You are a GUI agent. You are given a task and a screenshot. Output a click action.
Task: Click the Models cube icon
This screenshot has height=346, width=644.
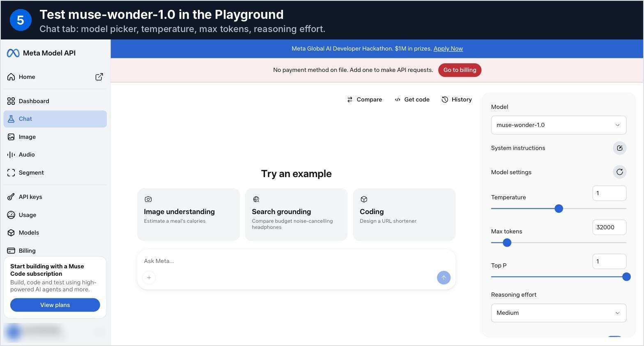(11, 233)
